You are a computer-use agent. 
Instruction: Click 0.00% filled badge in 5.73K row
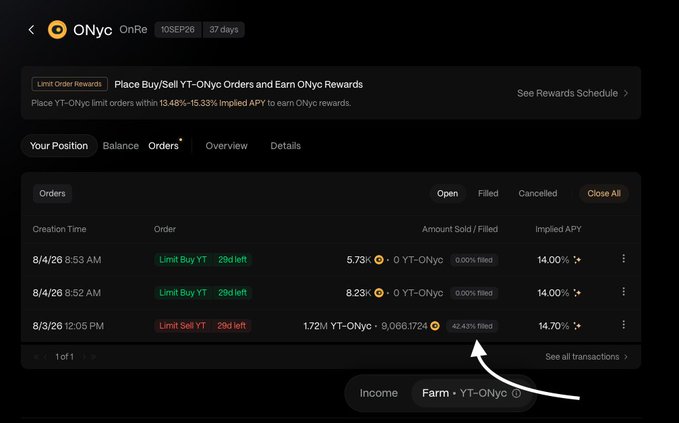pos(474,260)
